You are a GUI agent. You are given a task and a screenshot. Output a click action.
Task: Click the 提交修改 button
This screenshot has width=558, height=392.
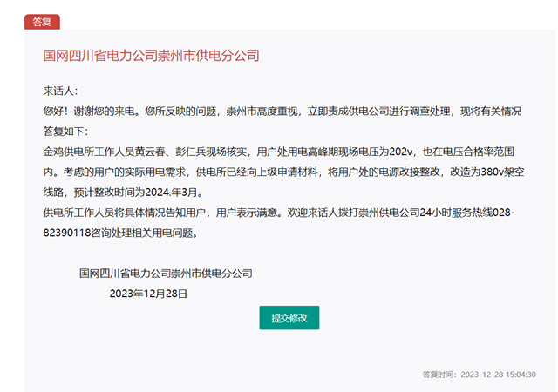coord(289,318)
